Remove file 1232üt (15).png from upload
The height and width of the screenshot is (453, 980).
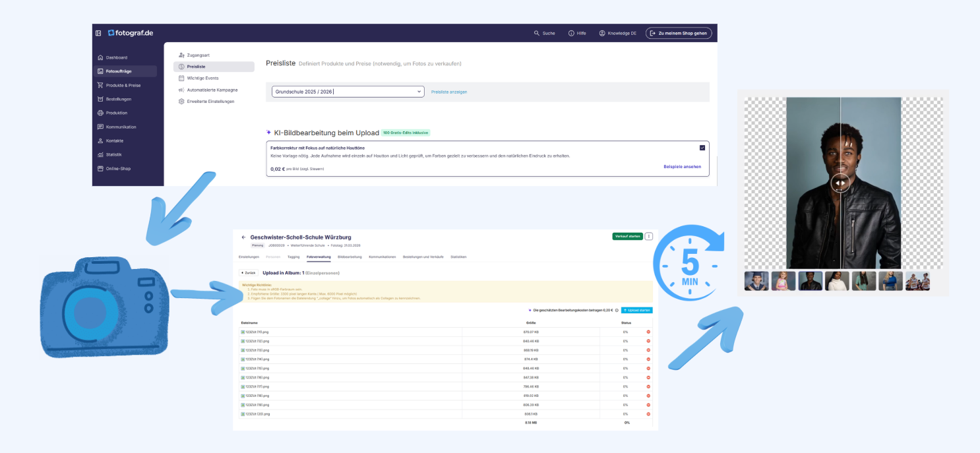pos(648,368)
